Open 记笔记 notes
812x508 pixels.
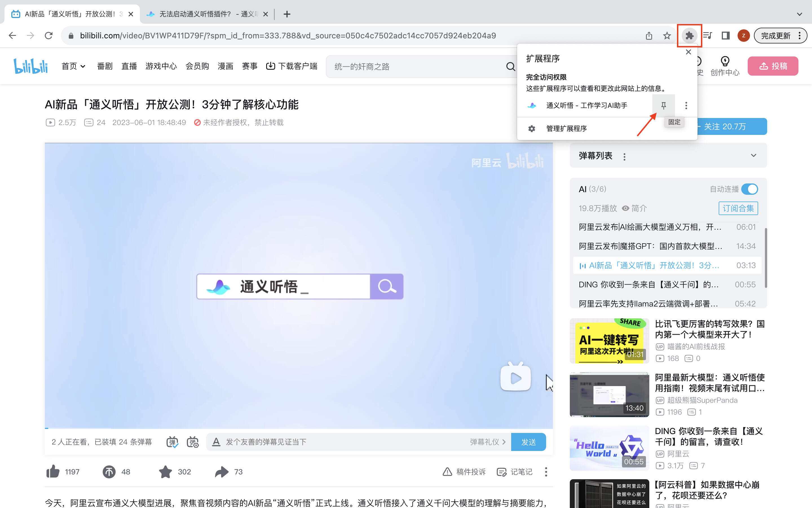click(x=514, y=472)
